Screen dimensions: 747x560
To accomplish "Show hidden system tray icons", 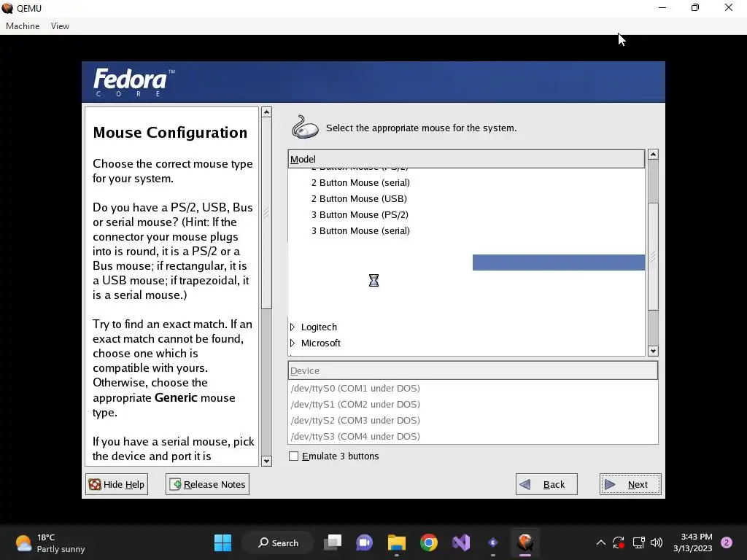I will coord(601,542).
